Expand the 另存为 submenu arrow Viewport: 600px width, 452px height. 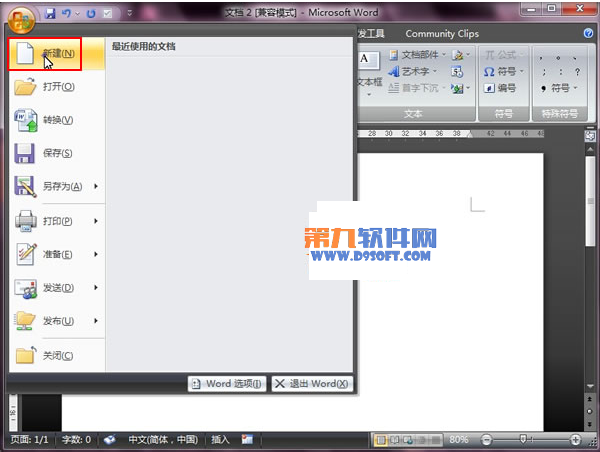pyautogui.click(x=96, y=186)
